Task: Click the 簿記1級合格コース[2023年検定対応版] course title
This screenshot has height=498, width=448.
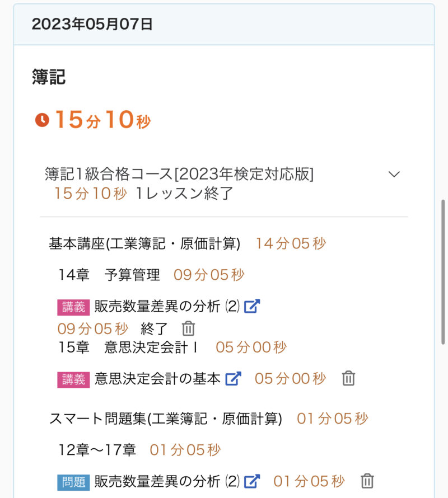Action: click(179, 174)
